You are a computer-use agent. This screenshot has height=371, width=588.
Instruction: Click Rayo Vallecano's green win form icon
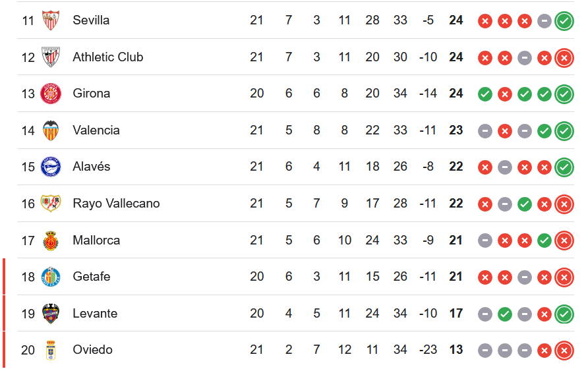coord(525,204)
